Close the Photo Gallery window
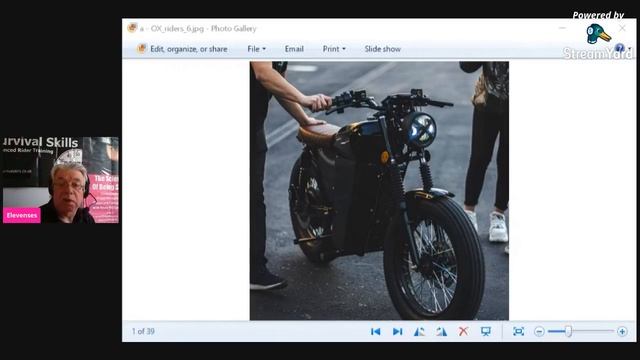640x360 pixels. (622, 28)
